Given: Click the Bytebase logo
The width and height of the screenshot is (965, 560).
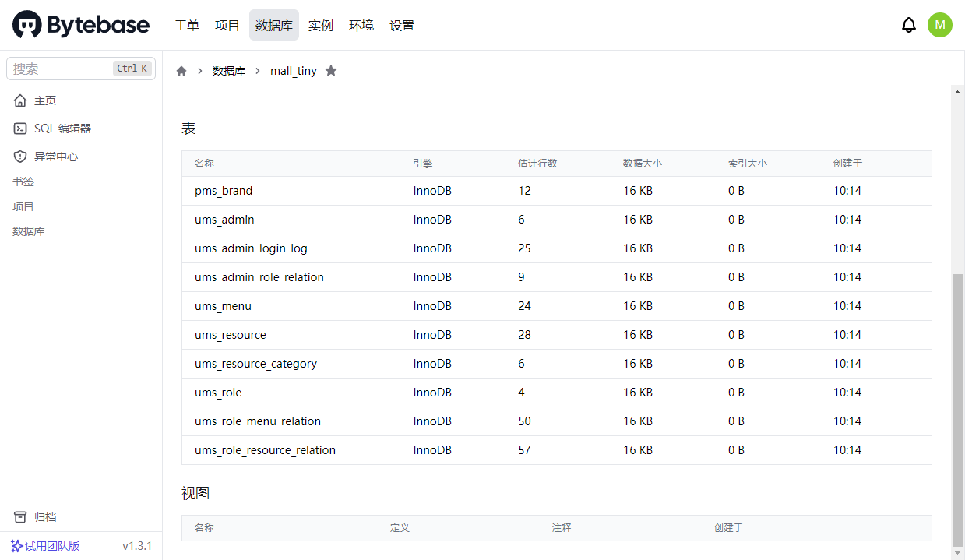Looking at the screenshot, I should point(81,25).
